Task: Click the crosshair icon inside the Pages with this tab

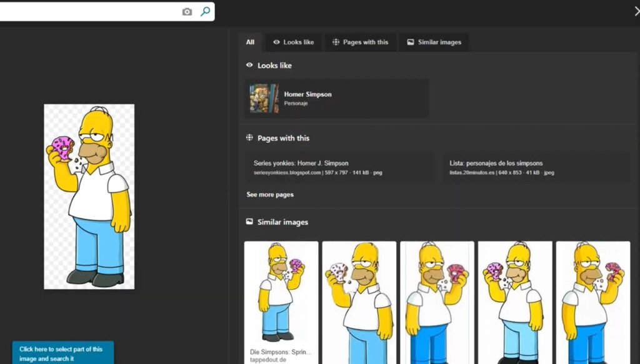Action: [x=336, y=42]
